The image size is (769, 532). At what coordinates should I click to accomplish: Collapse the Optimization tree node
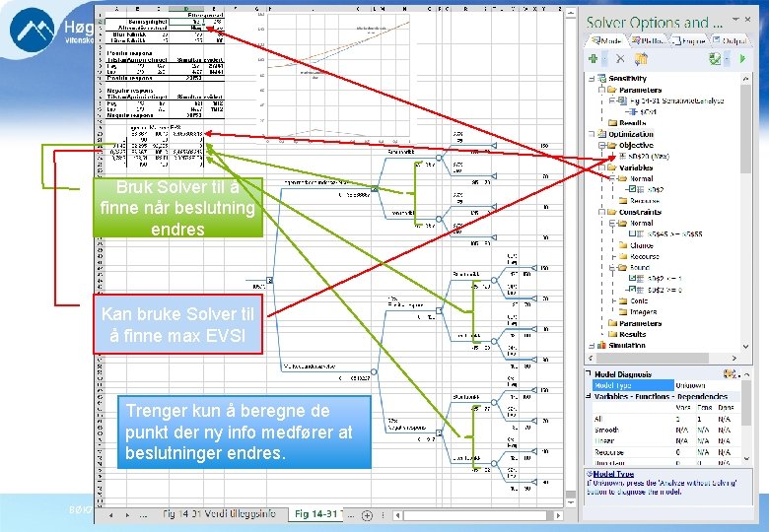(x=592, y=134)
